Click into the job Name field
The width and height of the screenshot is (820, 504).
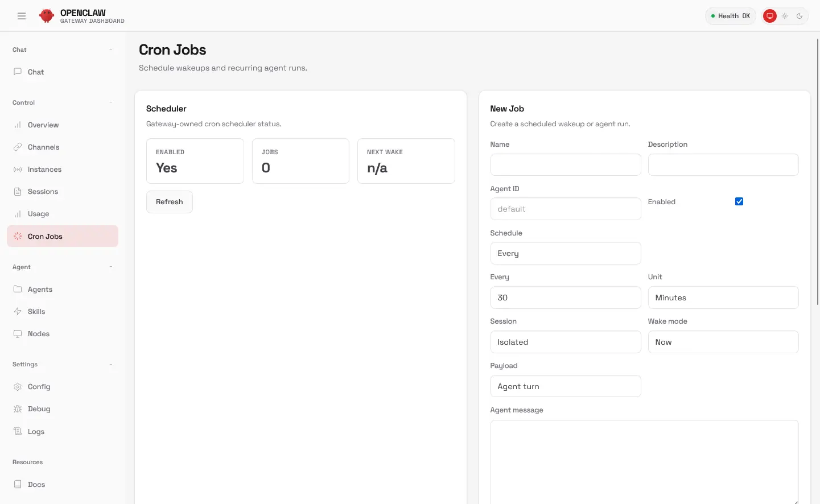click(565, 165)
